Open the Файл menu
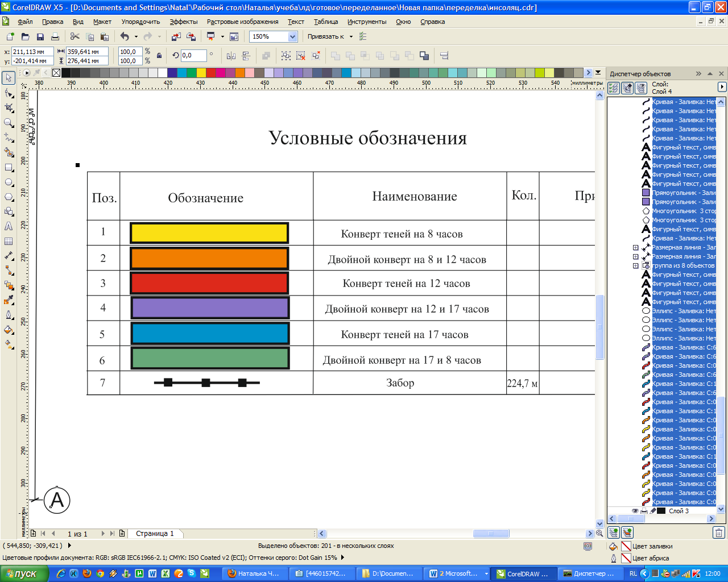The image size is (728, 582). (25, 22)
